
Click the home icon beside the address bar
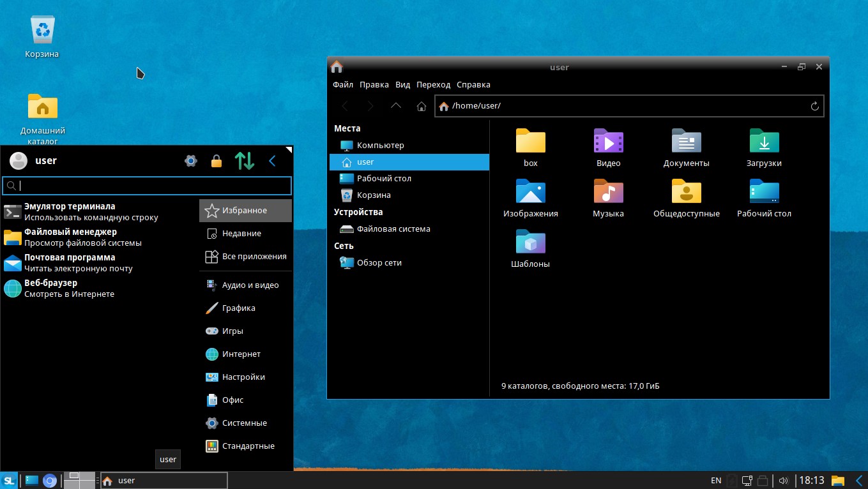pyautogui.click(x=422, y=106)
